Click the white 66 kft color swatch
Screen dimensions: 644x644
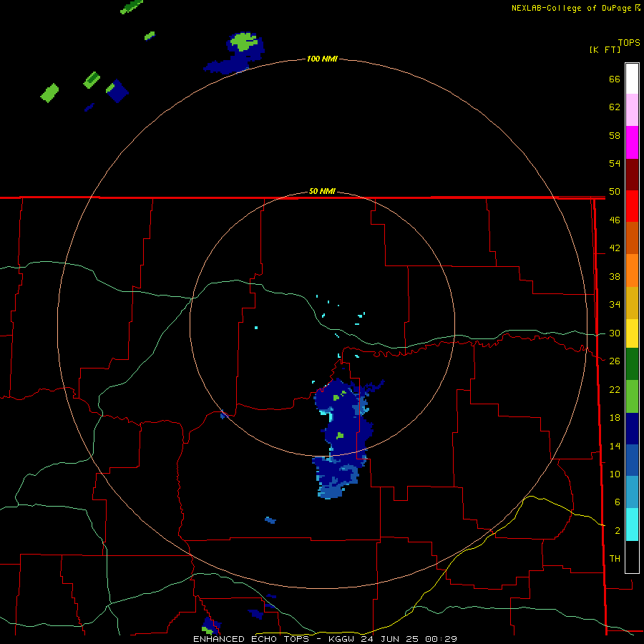point(632,79)
